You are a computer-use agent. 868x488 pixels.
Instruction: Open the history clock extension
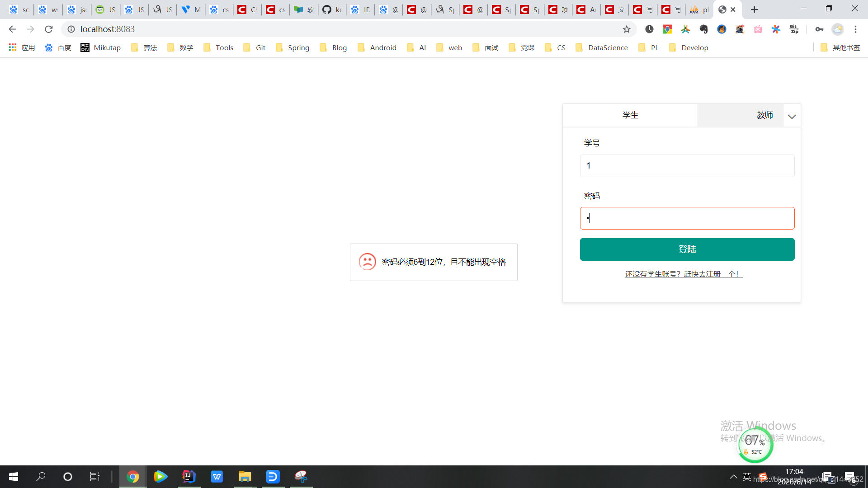coord(650,29)
